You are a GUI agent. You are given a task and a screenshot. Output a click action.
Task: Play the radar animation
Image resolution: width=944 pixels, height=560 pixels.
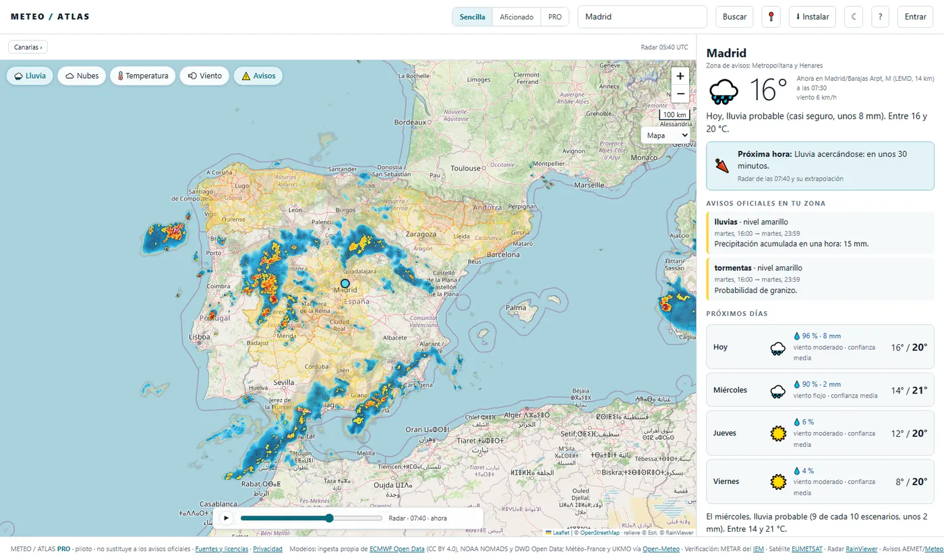point(226,518)
